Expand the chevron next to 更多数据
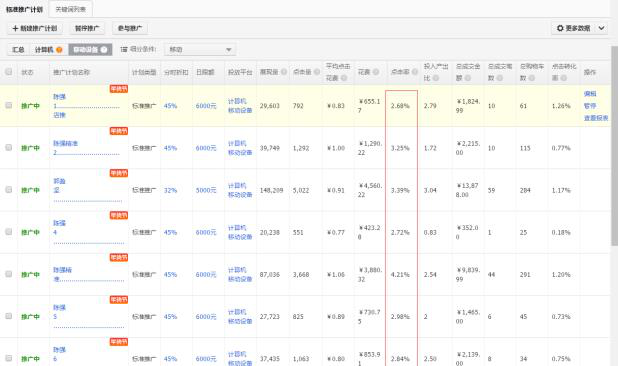This screenshot has width=618, height=366. pos(601,28)
